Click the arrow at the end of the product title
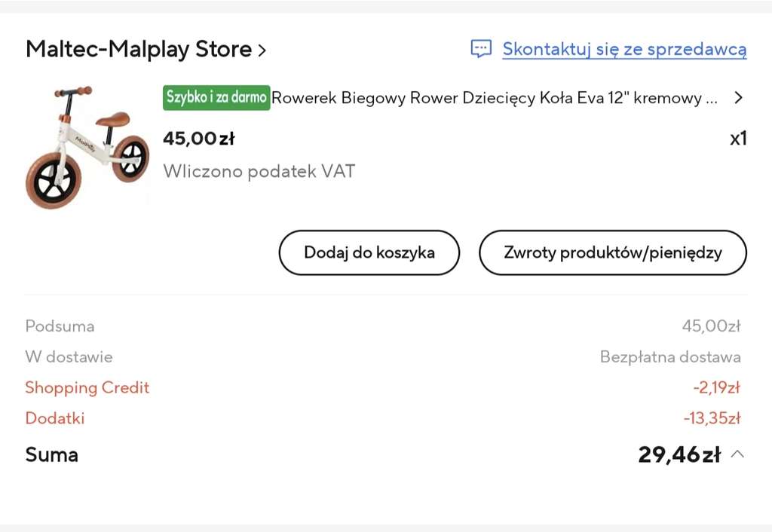The height and width of the screenshot is (532, 772). coord(738,97)
